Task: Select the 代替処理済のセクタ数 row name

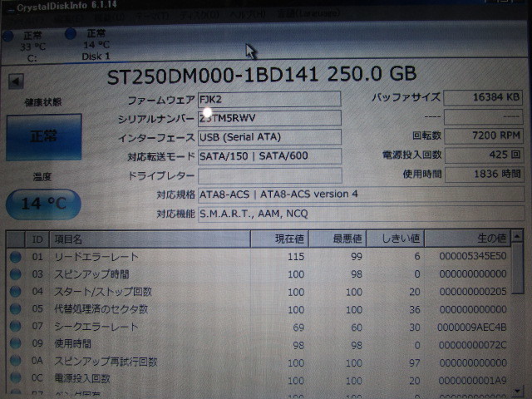Action: (x=101, y=309)
